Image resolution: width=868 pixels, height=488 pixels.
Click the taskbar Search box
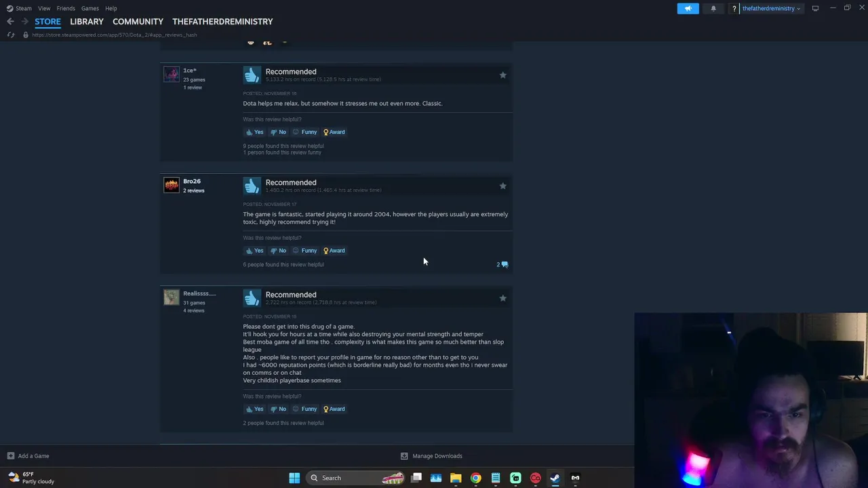coord(355,478)
